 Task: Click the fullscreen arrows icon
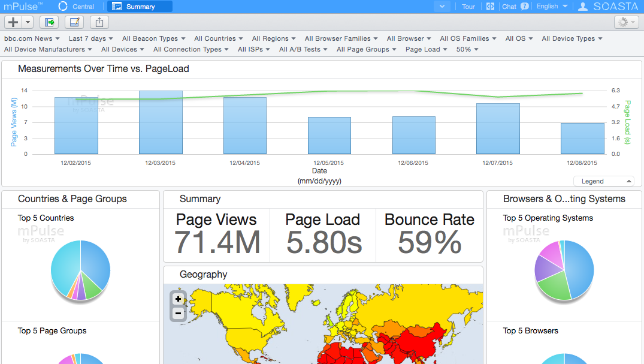490,6
